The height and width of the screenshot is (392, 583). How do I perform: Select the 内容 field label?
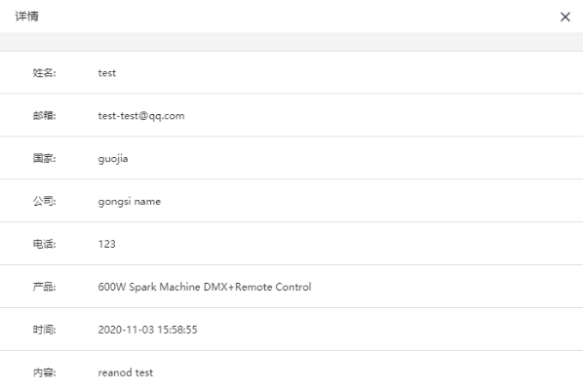coord(44,372)
